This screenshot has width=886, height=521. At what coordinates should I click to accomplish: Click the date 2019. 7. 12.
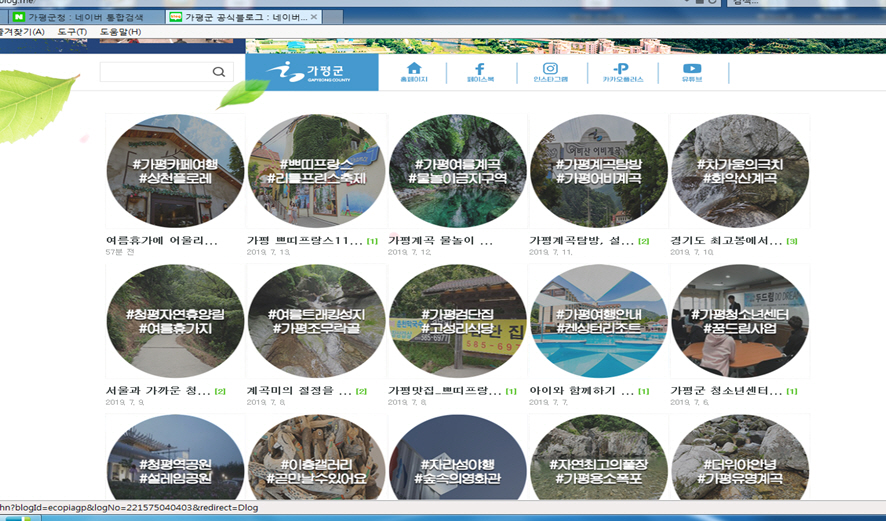point(410,252)
